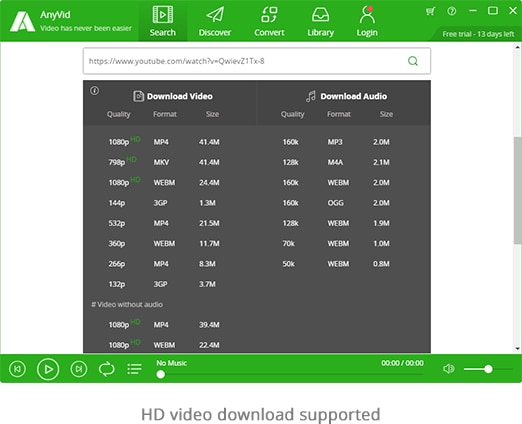Click the Play button in player bar
The height and width of the screenshot is (424, 522).
[x=48, y=369]
